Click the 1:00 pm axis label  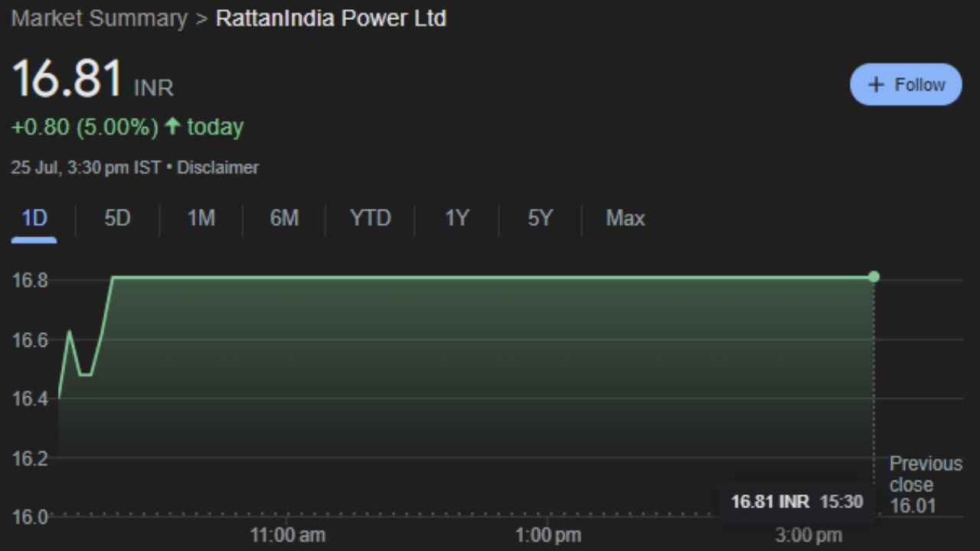coord(547,535)
